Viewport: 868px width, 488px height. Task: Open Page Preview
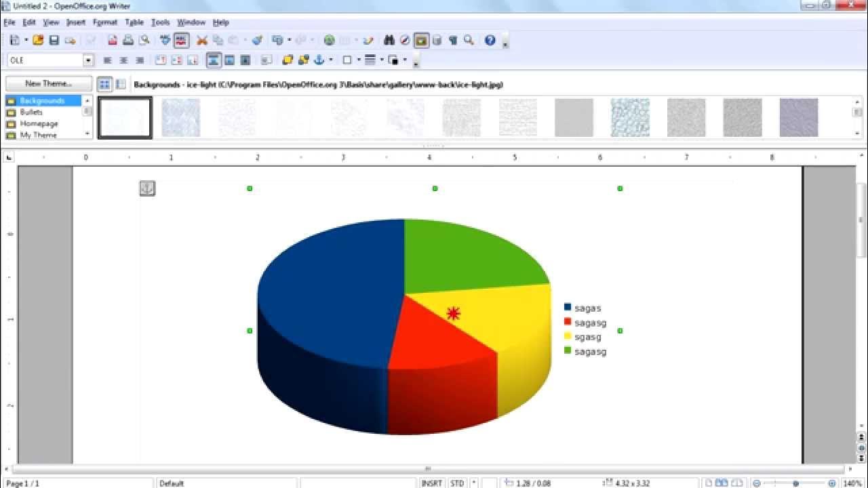144,40
